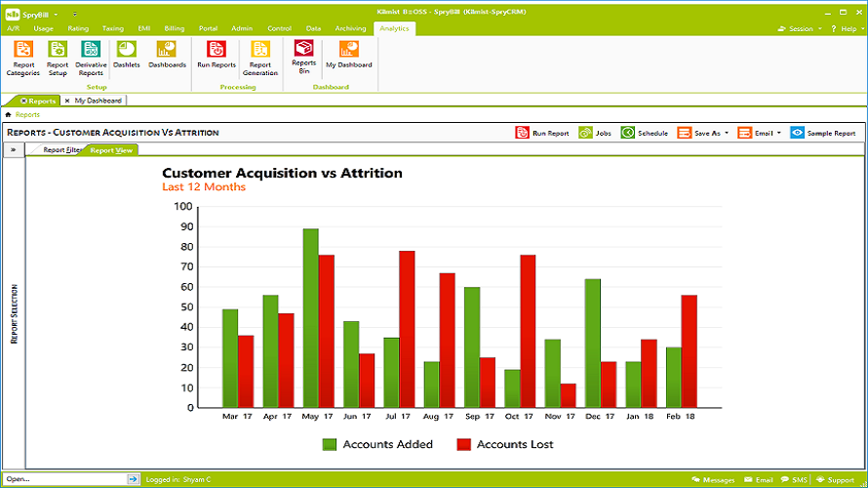Close the My Dashboard tab
Screen dimensions: 868x488
pyautogui.click(x=67, y=101)
